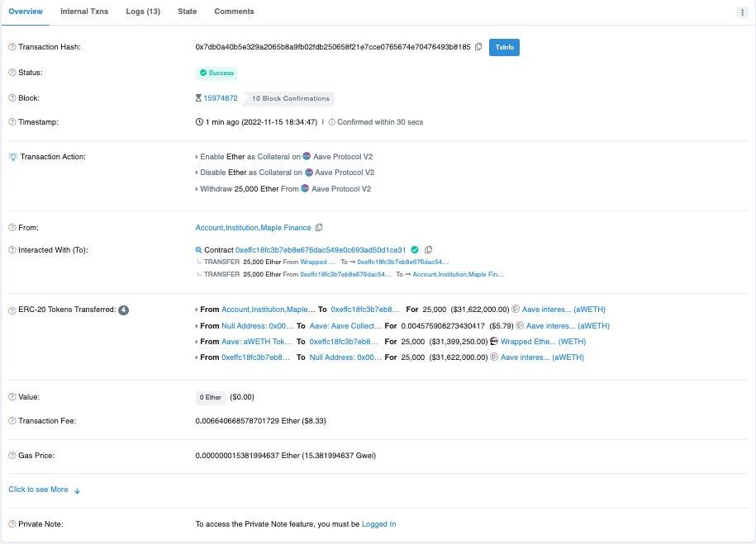This screenshot has width=756, height=544.
Task: Click the help icon beside Private Note
Action: tap(12, 524)
